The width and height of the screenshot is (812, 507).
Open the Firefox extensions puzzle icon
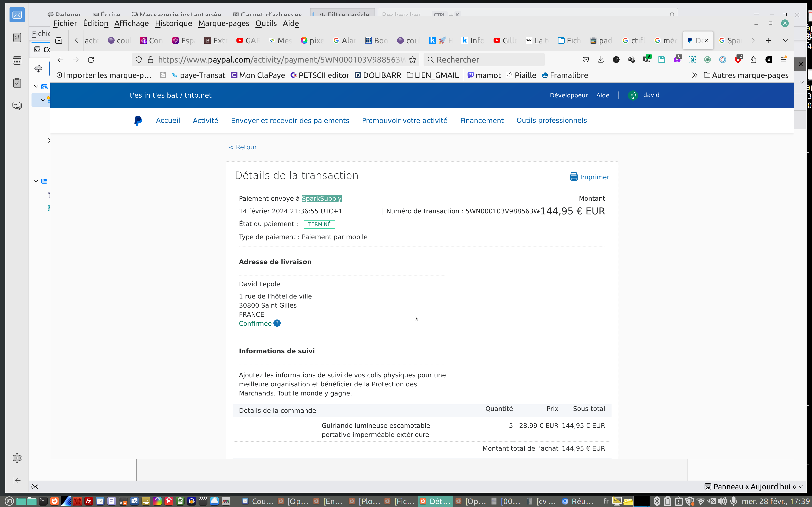[753, 60]
